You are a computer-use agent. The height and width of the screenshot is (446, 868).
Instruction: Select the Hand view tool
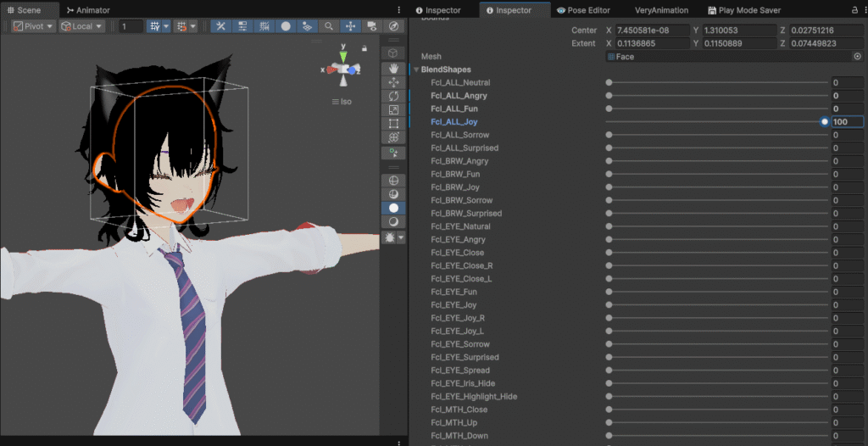[x=393, y=68]
